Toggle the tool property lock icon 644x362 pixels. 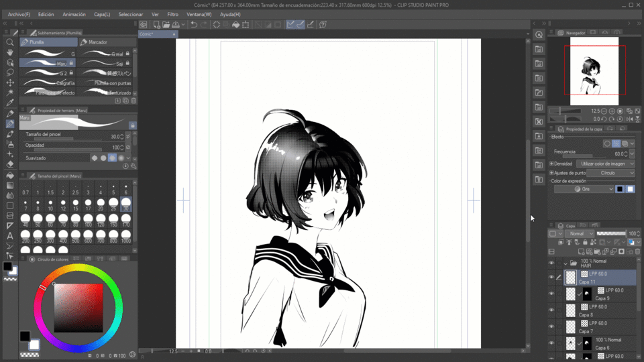pyautogui.click(x=132, y=125)
